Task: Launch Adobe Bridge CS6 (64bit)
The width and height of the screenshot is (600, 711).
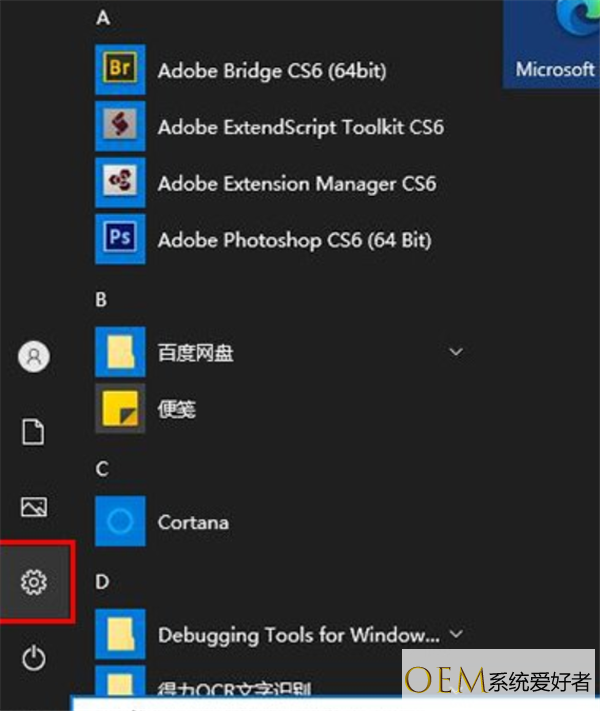Action: coord(271,70)
